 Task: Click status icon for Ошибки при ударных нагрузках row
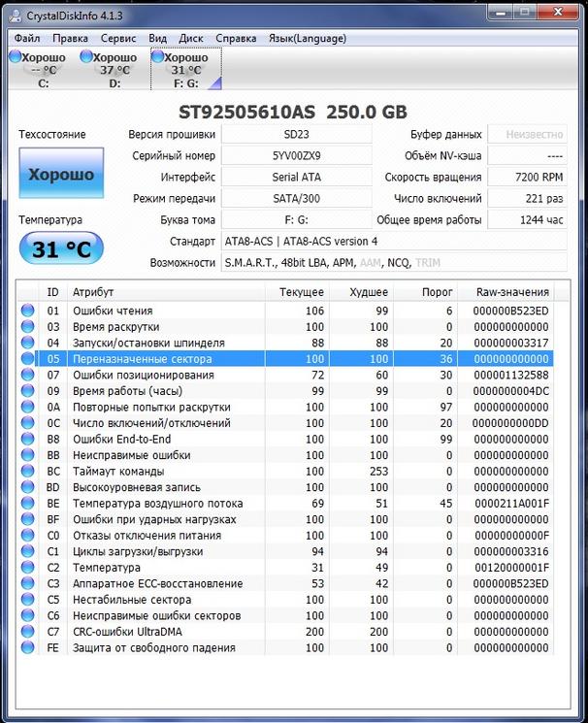(28, 519)
